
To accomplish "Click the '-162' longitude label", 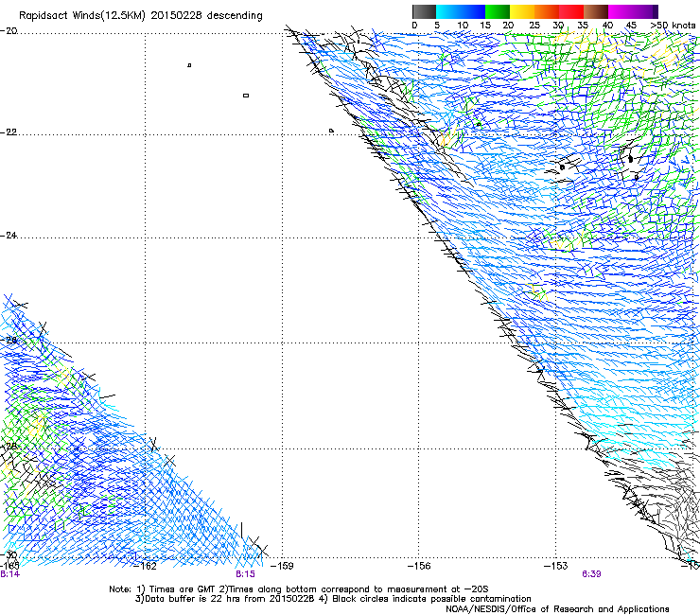I will 145,567.
